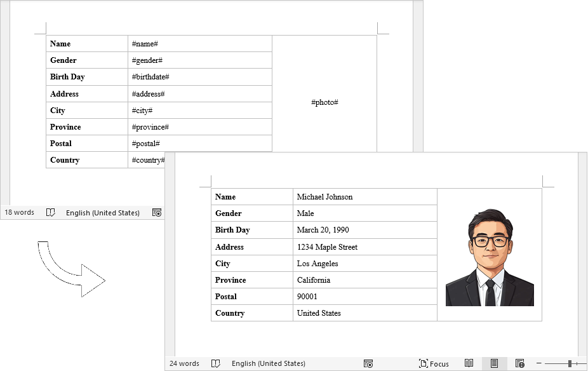Click the #name# placeholder text
Image resolution: width=588 pixels, height=371 pixels.
pos(145,43)
